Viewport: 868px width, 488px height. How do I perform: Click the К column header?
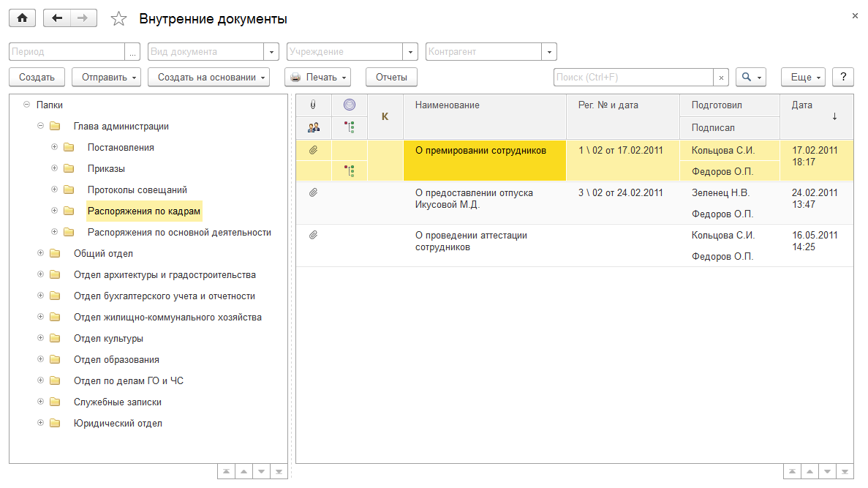point(385,116)
